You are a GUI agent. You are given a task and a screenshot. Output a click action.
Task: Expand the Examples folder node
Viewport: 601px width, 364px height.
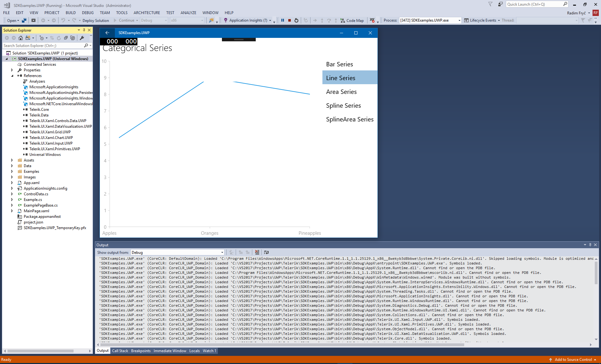pyautogui.click(x=12, y=172)
